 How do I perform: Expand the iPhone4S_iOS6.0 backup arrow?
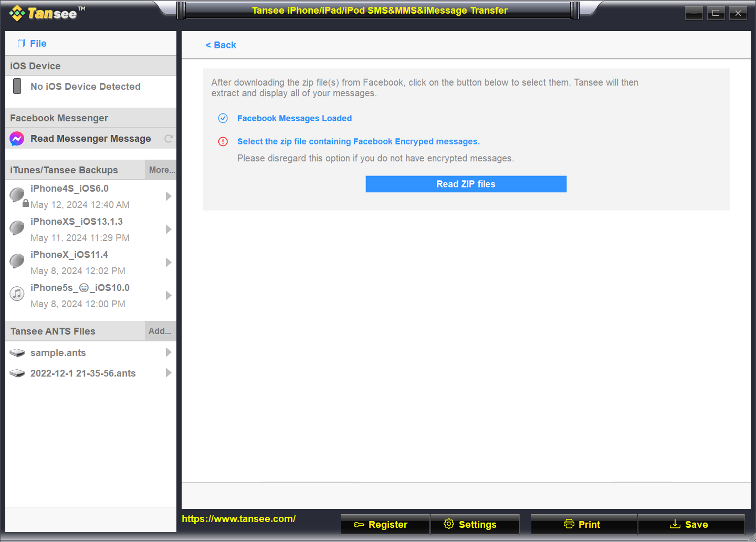(169, 196)
